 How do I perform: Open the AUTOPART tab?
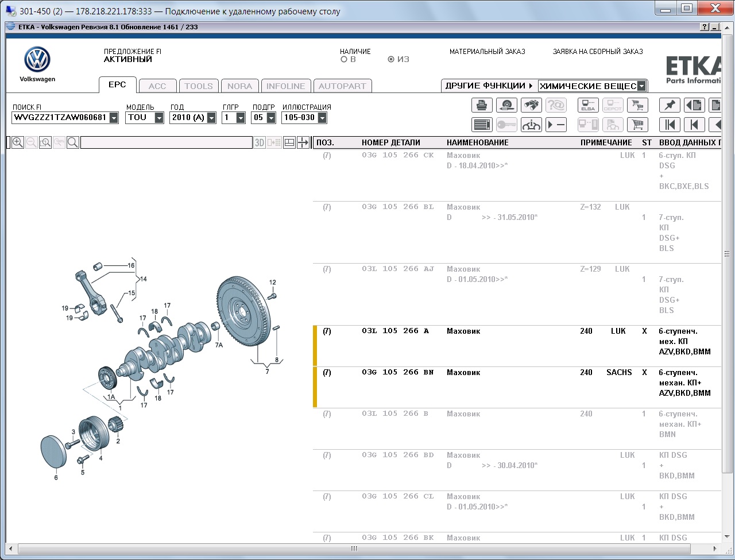click(x=342, y=86)
